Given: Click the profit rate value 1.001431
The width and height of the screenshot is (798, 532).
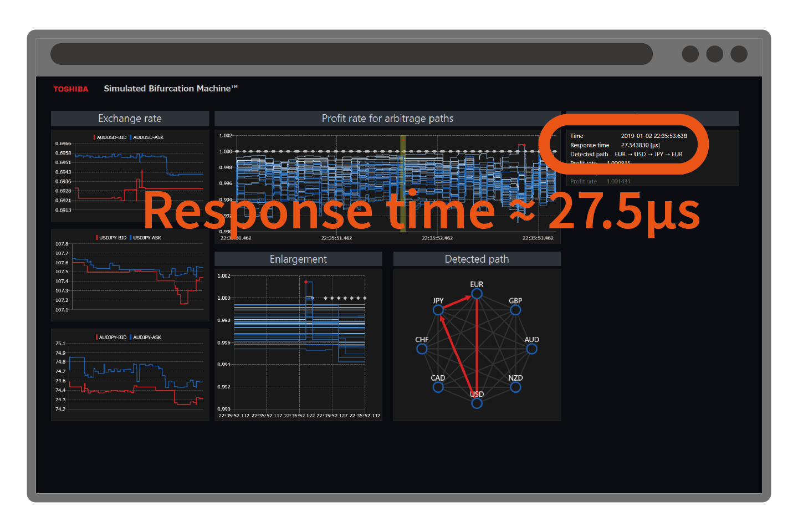Looking at the screenshot, I should 618,181.
